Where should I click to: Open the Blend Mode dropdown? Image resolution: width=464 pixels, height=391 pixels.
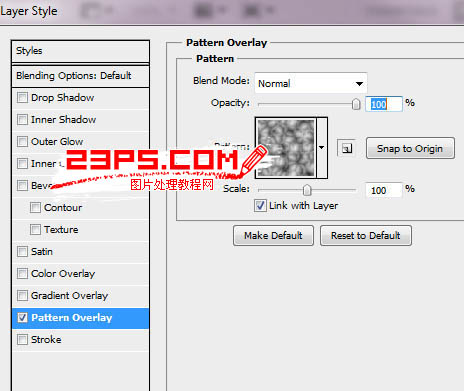[x=311, y=83]
